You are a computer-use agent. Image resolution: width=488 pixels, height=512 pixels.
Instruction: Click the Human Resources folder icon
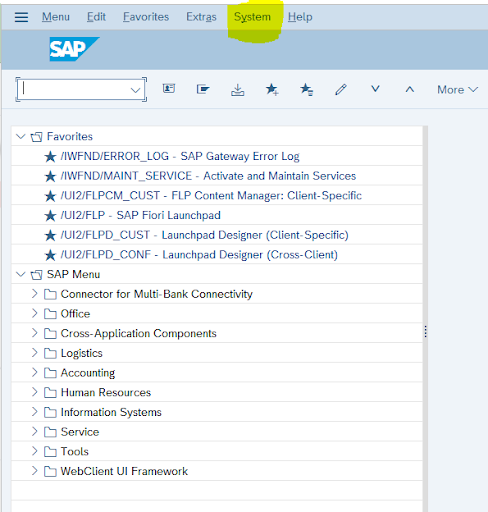[x=50, y=393]
